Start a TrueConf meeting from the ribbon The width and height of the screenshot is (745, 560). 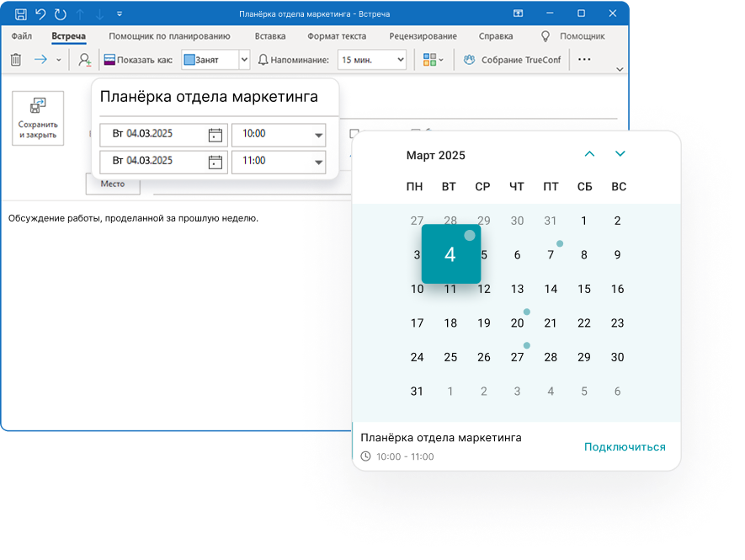point(514,60)
